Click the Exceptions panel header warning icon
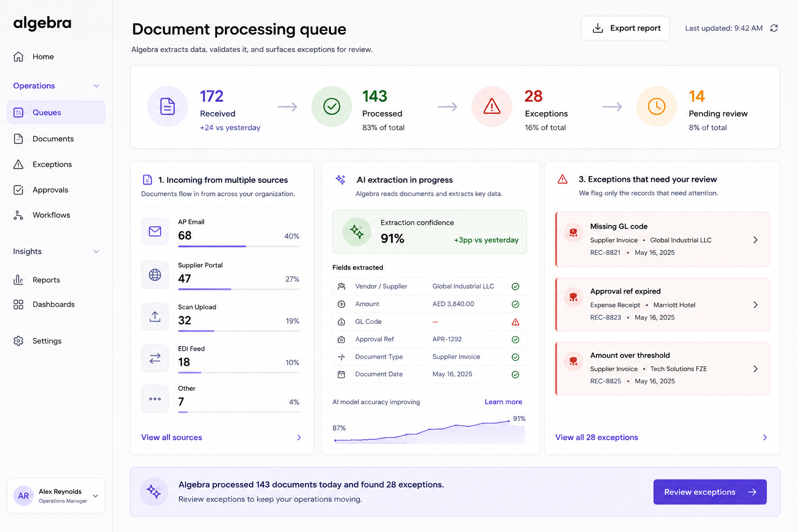This screenshot has width=798, height=532. (562, 179)
